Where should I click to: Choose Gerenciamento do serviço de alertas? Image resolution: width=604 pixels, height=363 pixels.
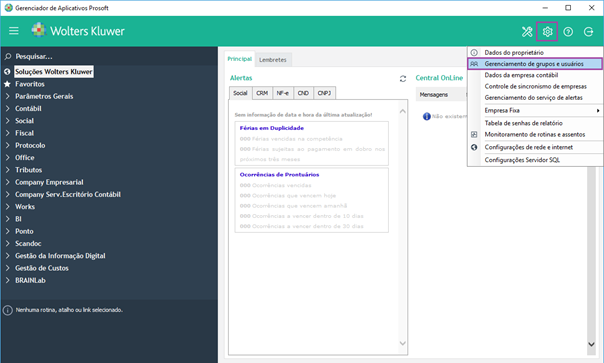pyautogui.click(x=535, y=97)
